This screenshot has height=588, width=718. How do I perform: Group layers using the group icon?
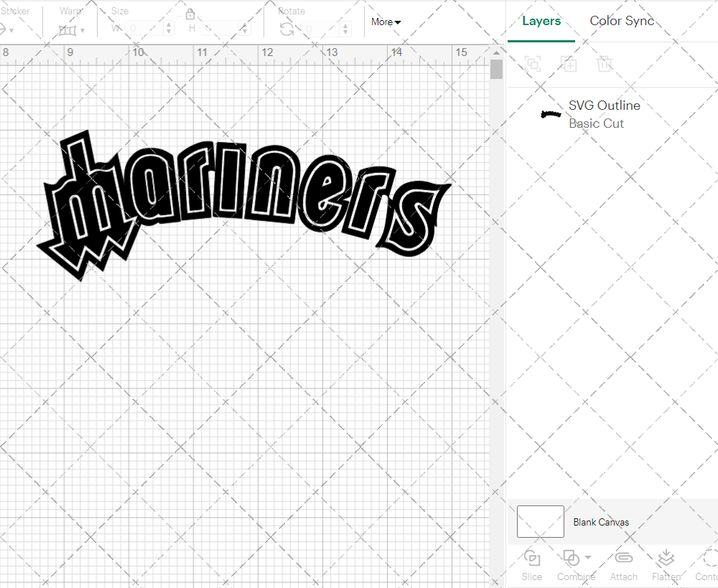pos(532,65)
